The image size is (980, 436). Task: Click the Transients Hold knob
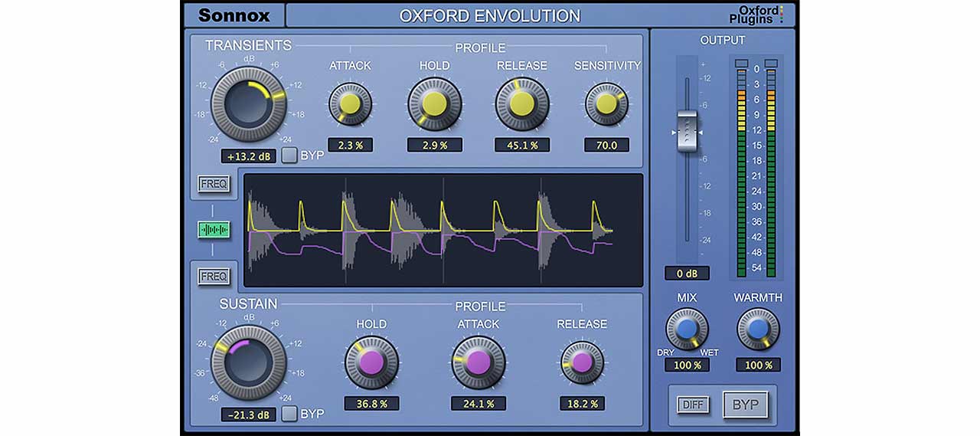click(x=434, y=104)
